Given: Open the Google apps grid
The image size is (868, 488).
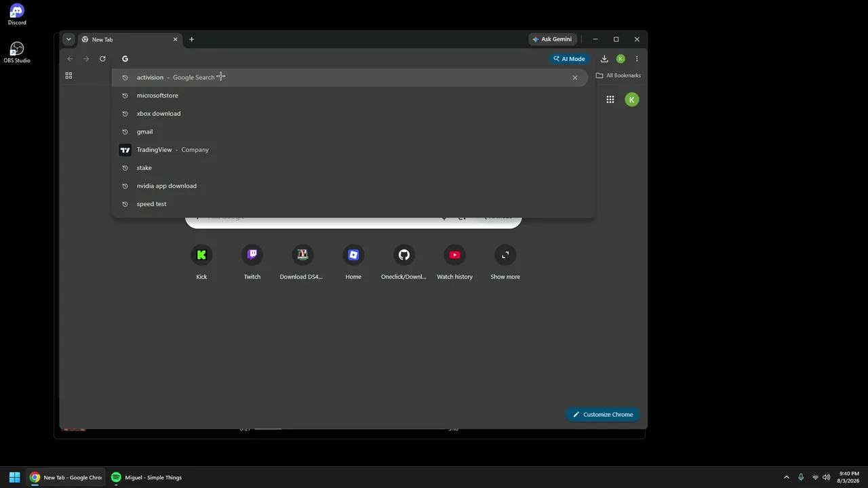Looking at the screenshot, I should click(x=610, y=100).
